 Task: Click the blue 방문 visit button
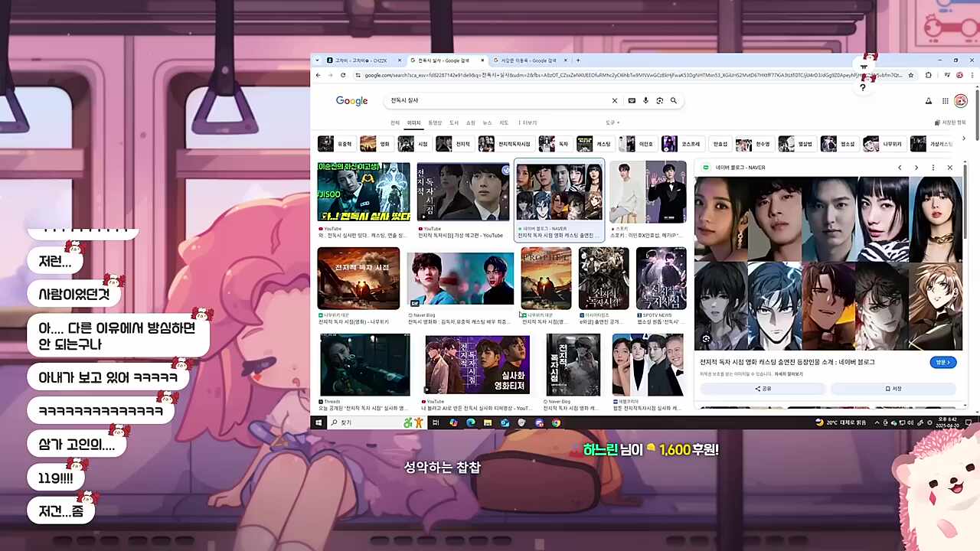(942, 362)
